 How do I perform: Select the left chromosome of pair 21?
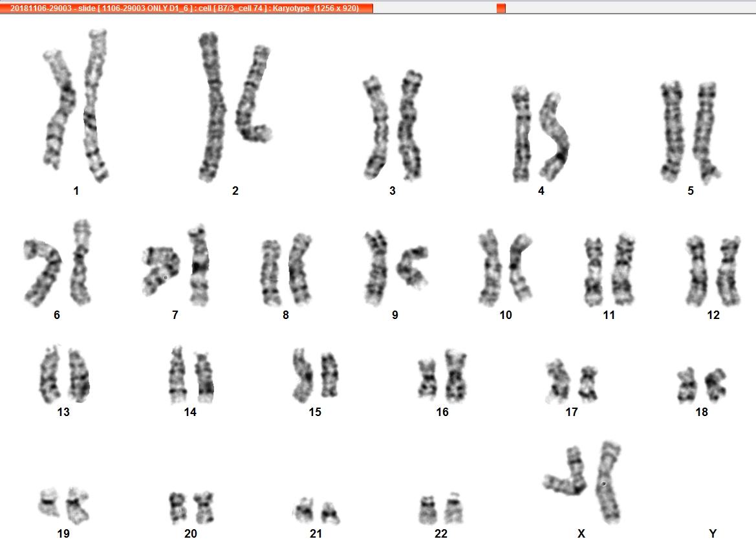304,510
